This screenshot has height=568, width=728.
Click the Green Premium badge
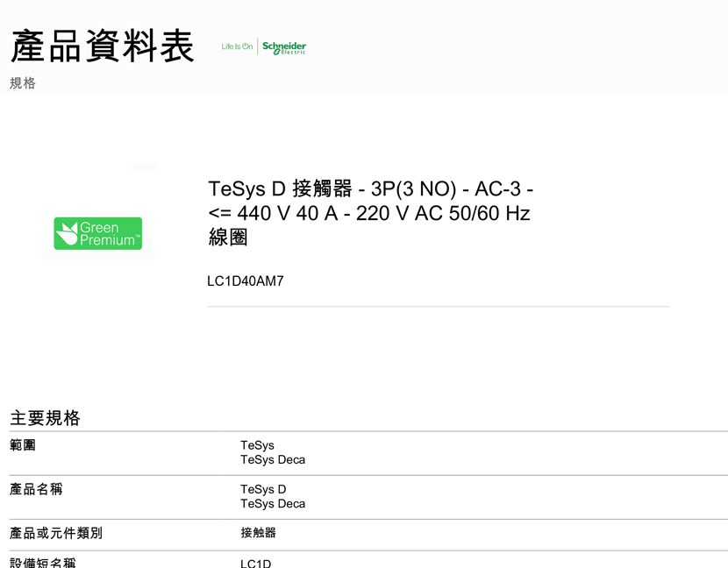point(98,233)
